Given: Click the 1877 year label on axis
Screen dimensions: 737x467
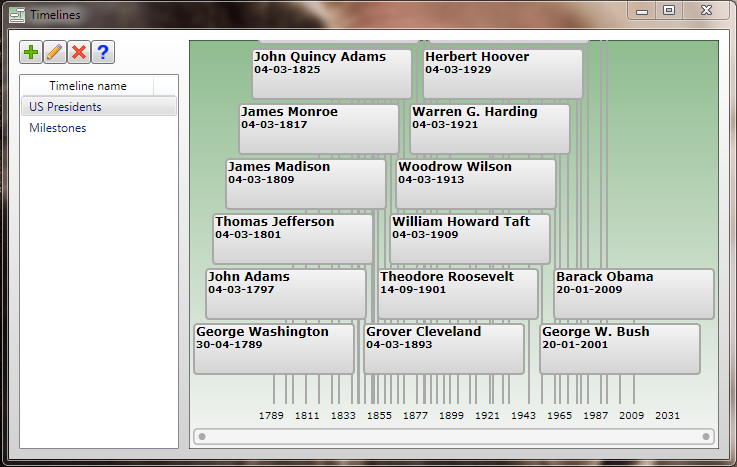Looking at the screenshot, I should point(416,415).
